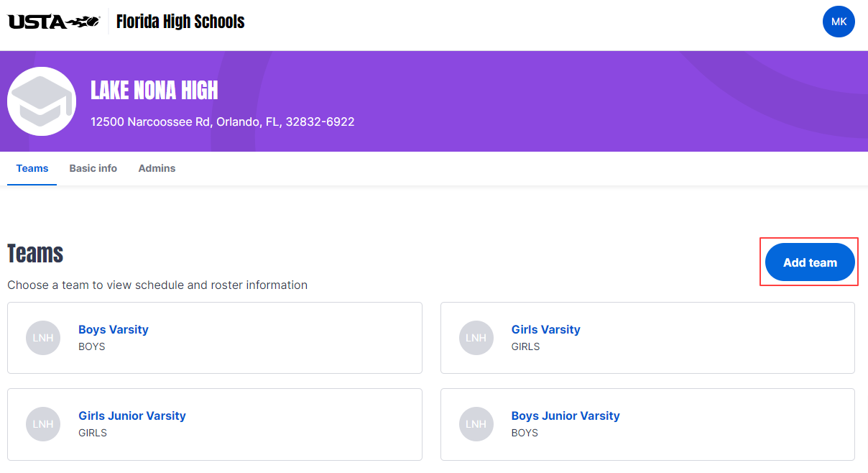This screenshot has width=868, height=473.
Task: Click the USTA logo
Action: [x=54, y=22]
